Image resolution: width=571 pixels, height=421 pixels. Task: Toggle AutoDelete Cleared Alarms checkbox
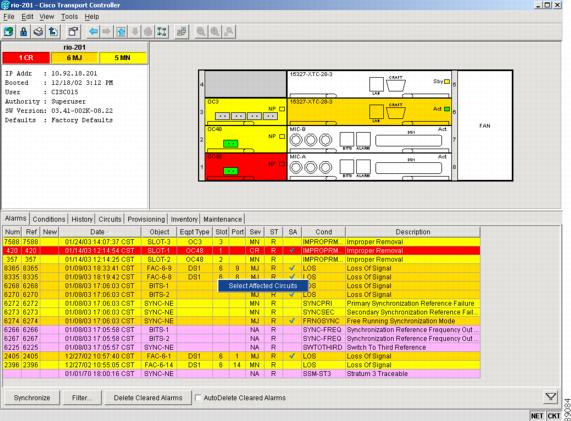tap(198, 398)
